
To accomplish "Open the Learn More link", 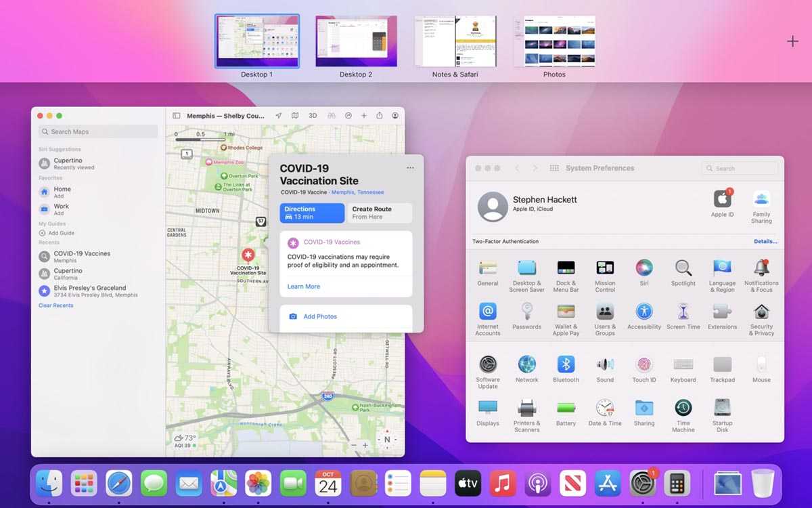I will pyautogui.click(x=303, y=287).
